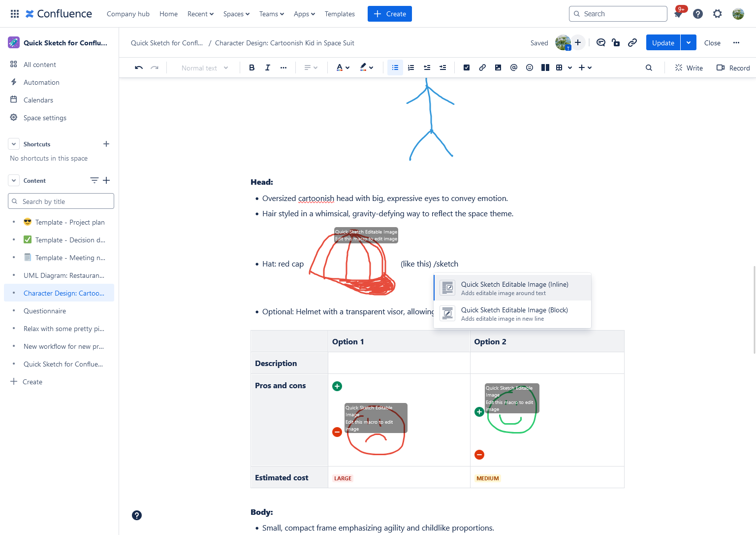Insert an action item checkbox
This screenshot has width=756, height=535.
(x=467, y=67)
